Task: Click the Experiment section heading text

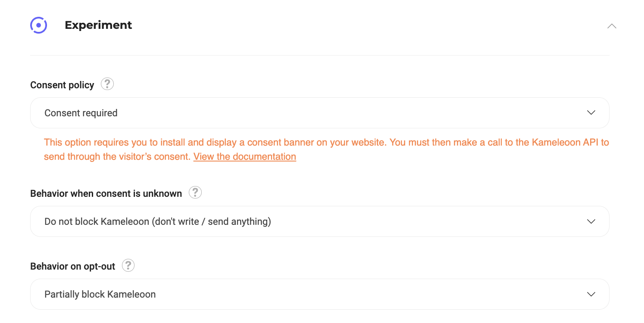Action: coord(98,25)
